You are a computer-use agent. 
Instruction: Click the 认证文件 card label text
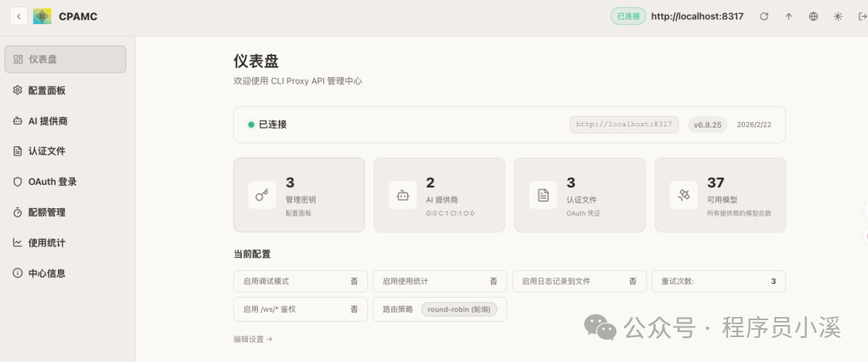tap(581, 200)
